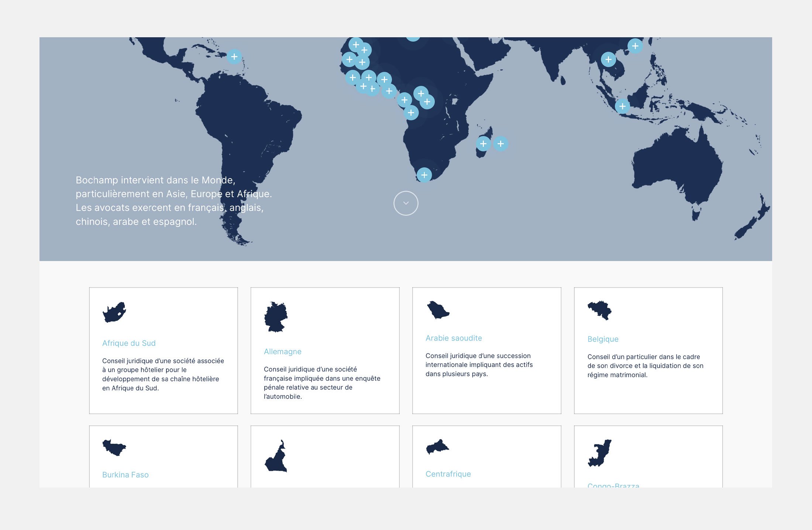Select the Arabie saoudite heading
The width and height of the screenshot is (812, 530).
click(454, 338)
